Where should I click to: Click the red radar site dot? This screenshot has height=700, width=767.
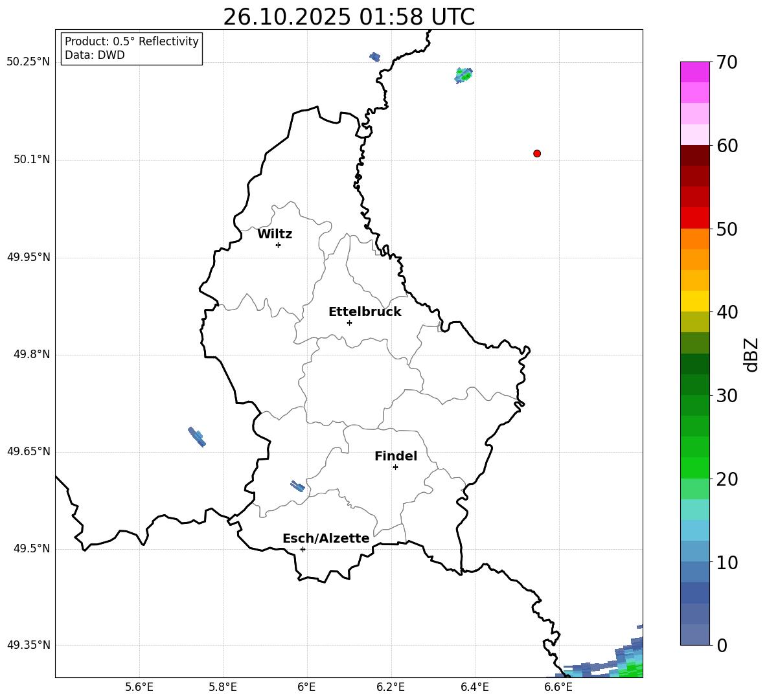[x=537, y=153]
